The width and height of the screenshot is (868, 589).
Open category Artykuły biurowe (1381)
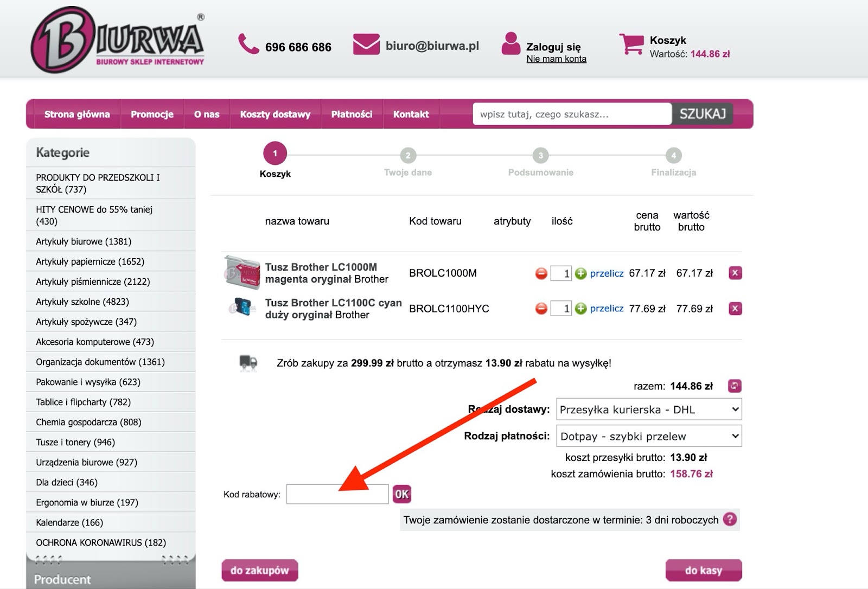(111, 241)
